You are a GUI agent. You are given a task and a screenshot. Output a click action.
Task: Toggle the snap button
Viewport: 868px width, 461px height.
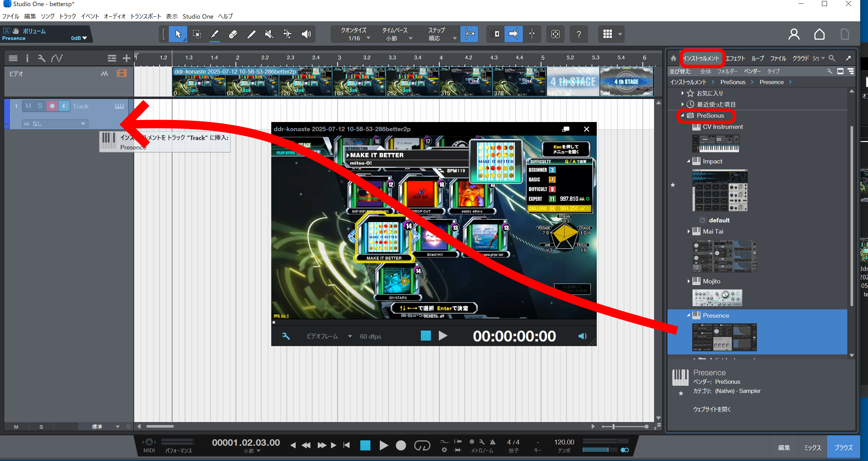click(470, 34)
